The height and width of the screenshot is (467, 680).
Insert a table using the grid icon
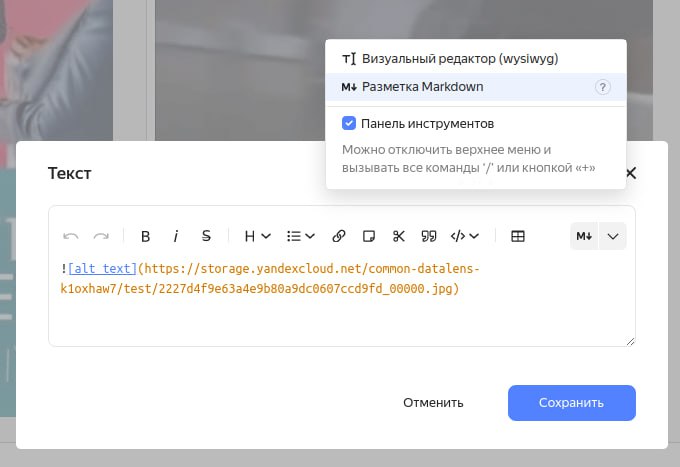coord(518,236)
